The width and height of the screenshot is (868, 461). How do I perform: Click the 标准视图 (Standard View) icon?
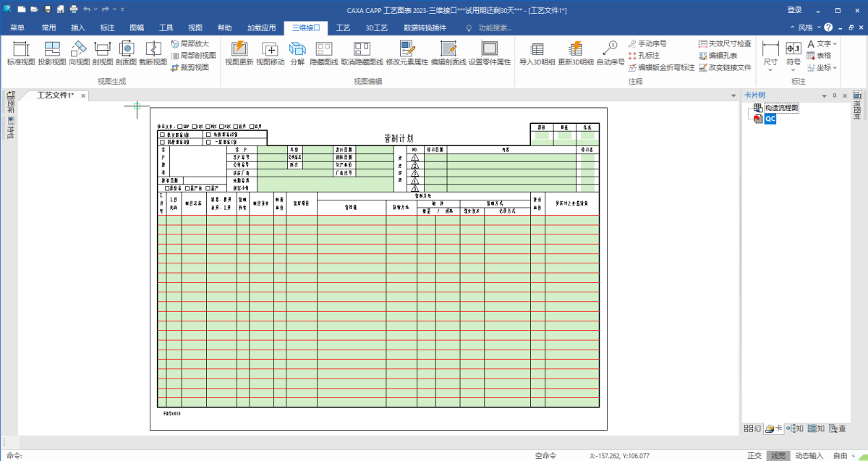click(x=21, y=53)
